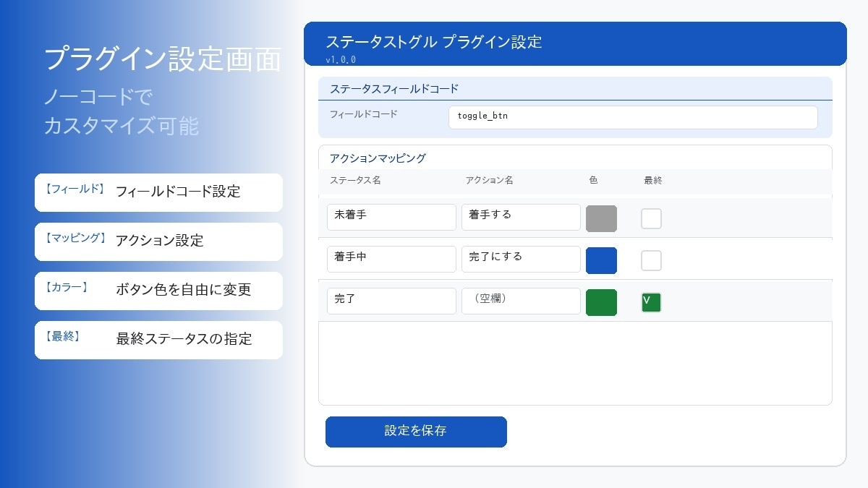The image size is (868, 488).
Task: Click the フィールドコード input with toggle_btn
Action: (633, 118)
